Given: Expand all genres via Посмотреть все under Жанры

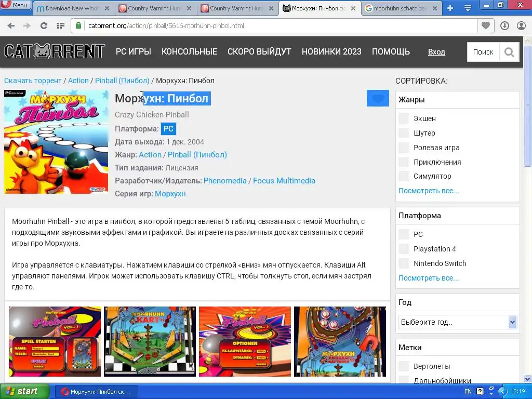Looking at the screenshot, I should 429,191.
